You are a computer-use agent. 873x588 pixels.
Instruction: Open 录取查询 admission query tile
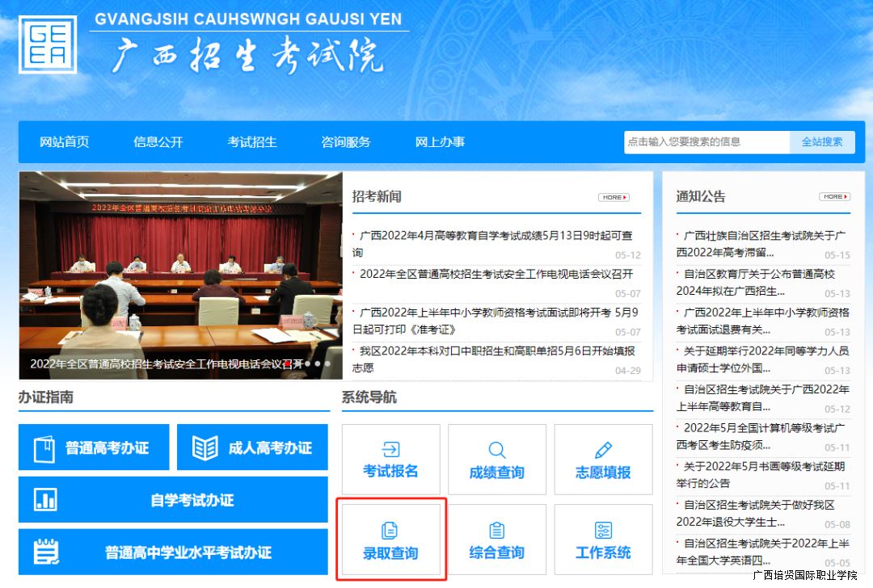pyautogui.click(x=390, y=540)
